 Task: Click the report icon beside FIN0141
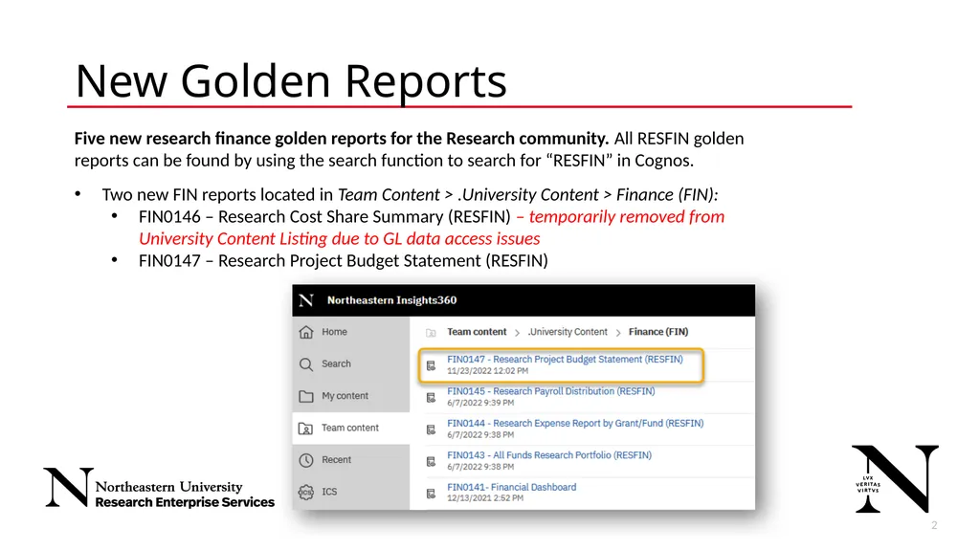pyautogui.click(x=431, y=494)
